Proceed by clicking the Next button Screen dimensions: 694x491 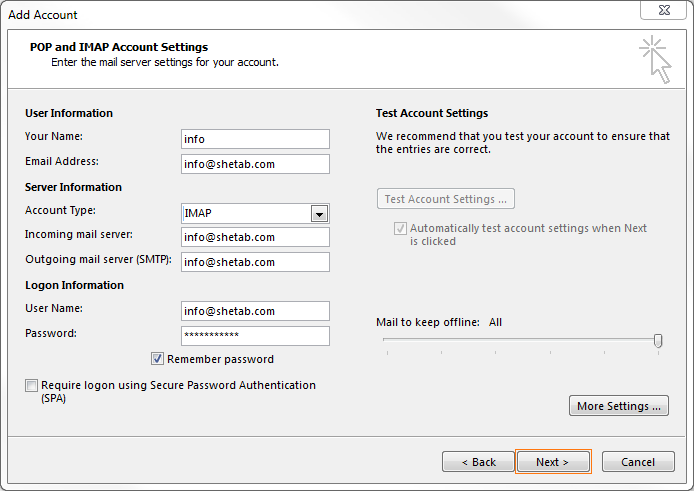pyautogui.click(x=551, y=462)
